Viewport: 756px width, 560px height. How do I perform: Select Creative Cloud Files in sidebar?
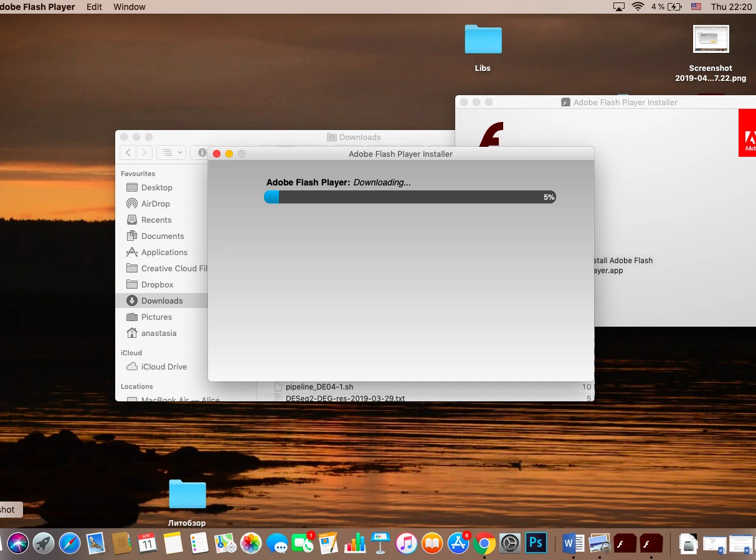point(161,268)
